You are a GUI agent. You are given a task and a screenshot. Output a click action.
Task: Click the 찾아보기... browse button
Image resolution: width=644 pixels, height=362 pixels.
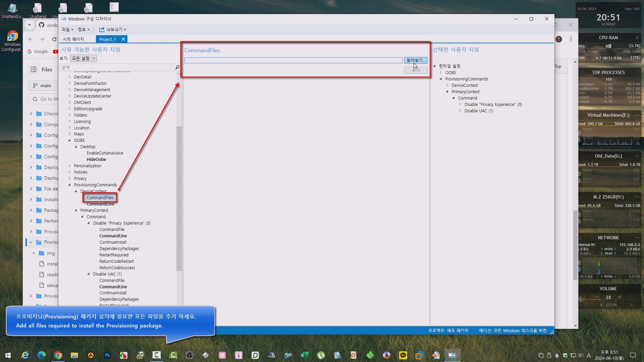pos(416,60)
